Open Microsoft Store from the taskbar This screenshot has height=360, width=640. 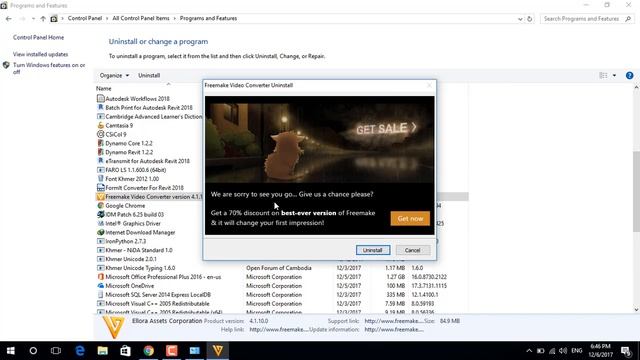pyautogui.click(x=125, y=351)
